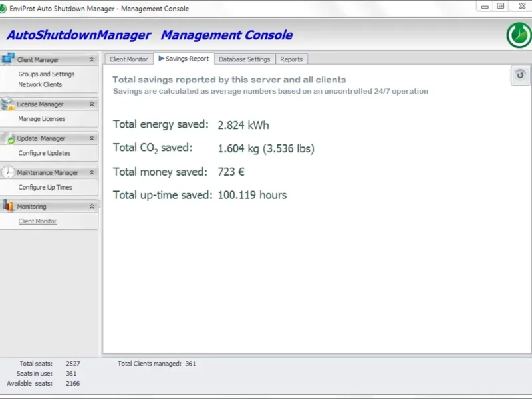Image resolution: width=532 pixels, height=399 pixels.
Task: Click the 1.604 kg CO2 value
Action: 266,148
